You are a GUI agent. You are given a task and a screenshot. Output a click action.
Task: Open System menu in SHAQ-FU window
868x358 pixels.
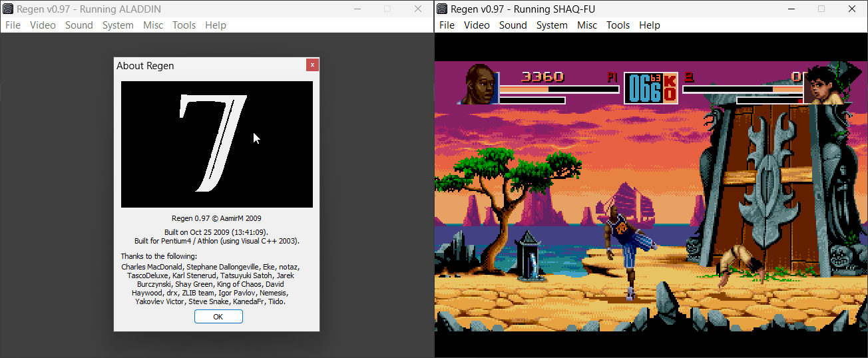pyautogui.click(x=552, y=25)
